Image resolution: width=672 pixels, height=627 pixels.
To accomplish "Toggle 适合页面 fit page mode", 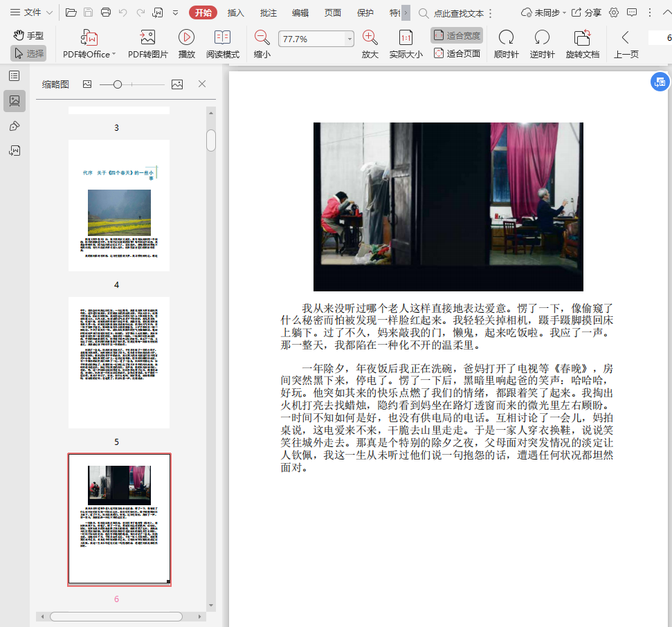I will [x=456, y=53].
